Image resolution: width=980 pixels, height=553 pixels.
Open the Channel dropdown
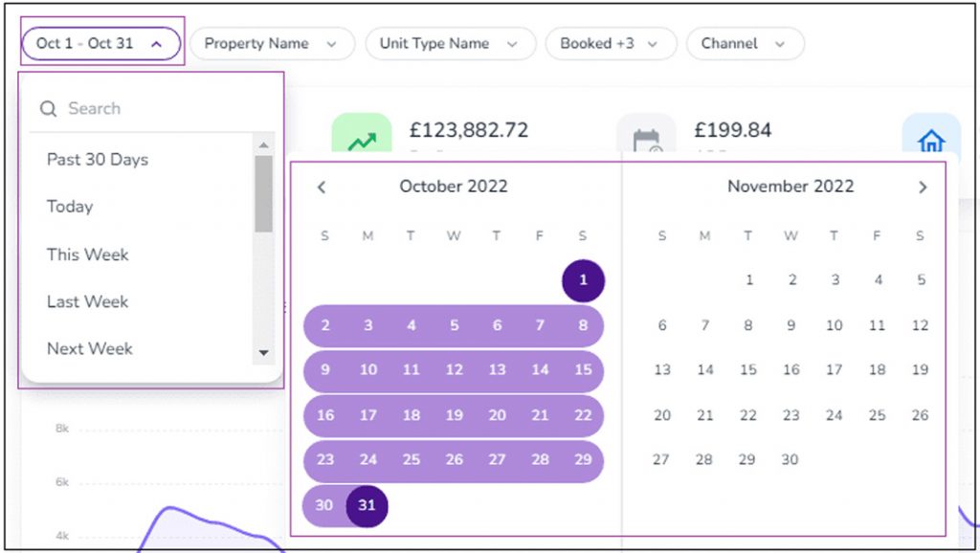click(745, 44)
